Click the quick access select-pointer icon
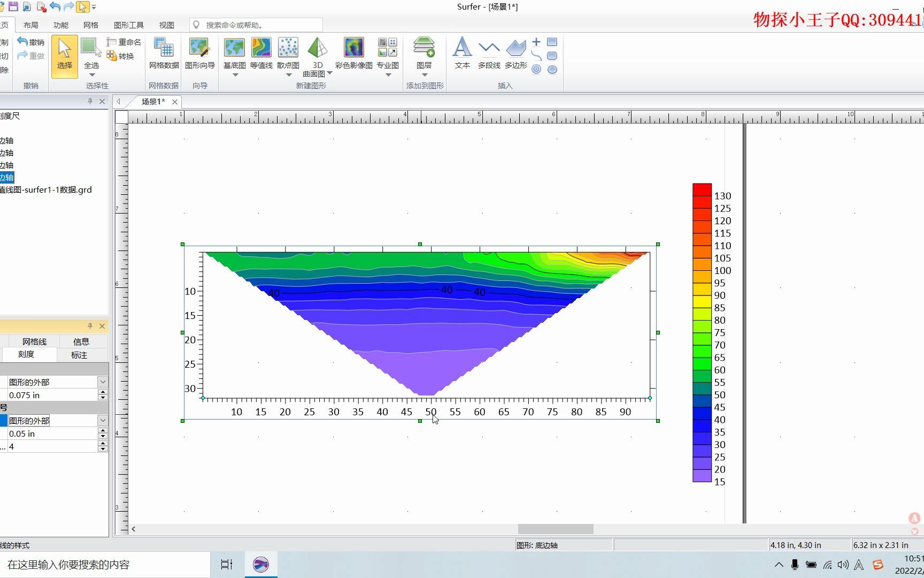The width and height of the screenshot is (924, 578). [x=82, y=7]
